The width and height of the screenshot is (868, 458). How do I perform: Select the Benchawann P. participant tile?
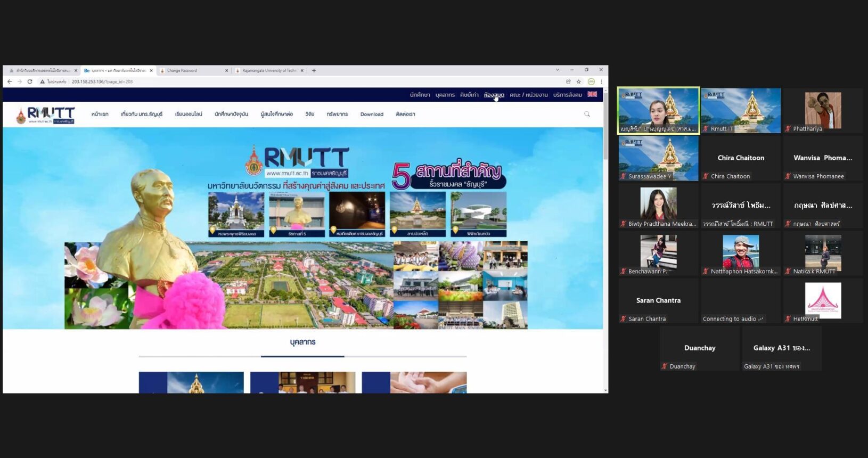(x=658, y=253)
